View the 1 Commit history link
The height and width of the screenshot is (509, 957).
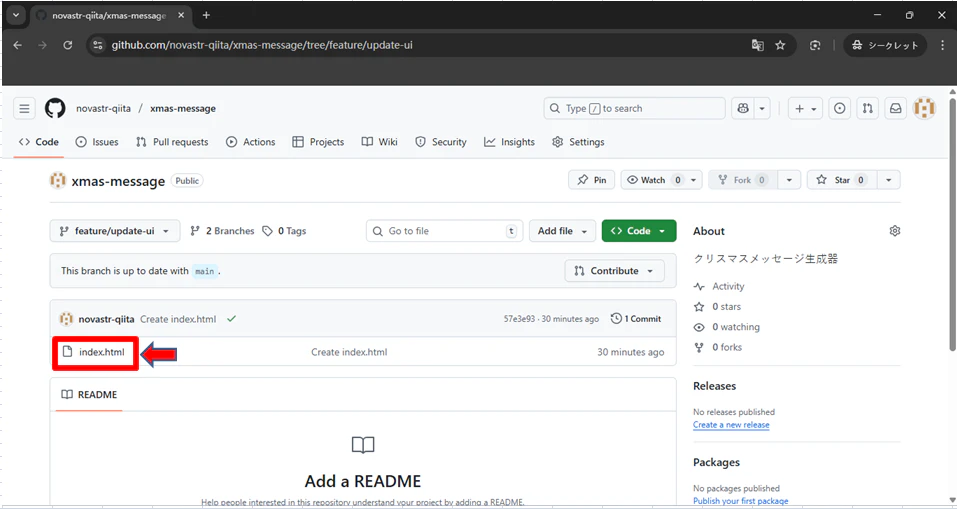636,319
